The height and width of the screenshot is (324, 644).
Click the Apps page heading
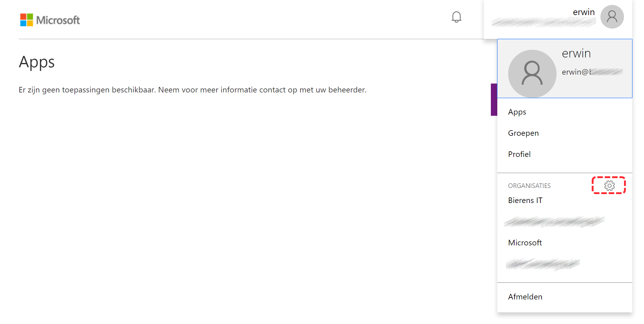point(37,62)
